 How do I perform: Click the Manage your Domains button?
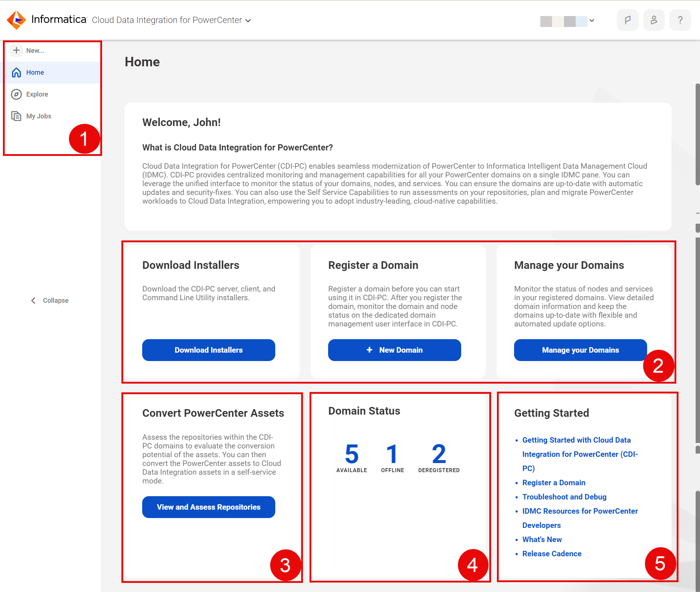coord(580,350)
